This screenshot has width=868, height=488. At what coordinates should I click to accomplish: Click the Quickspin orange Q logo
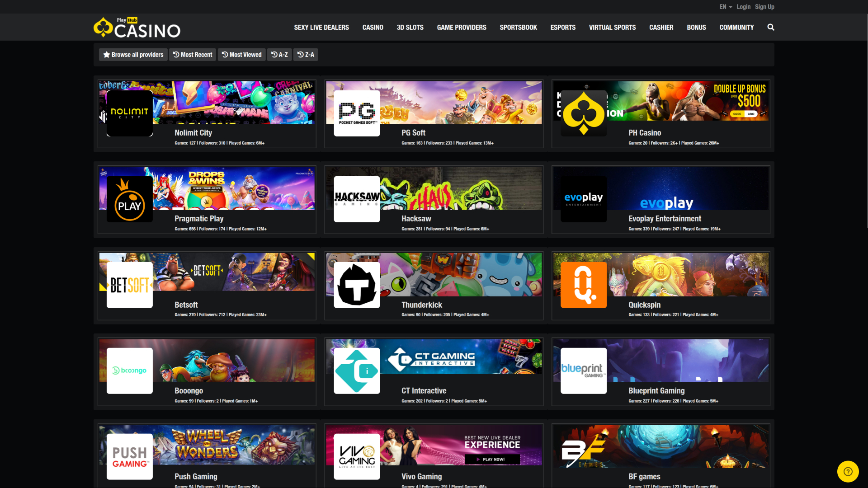tap(583, 285)
